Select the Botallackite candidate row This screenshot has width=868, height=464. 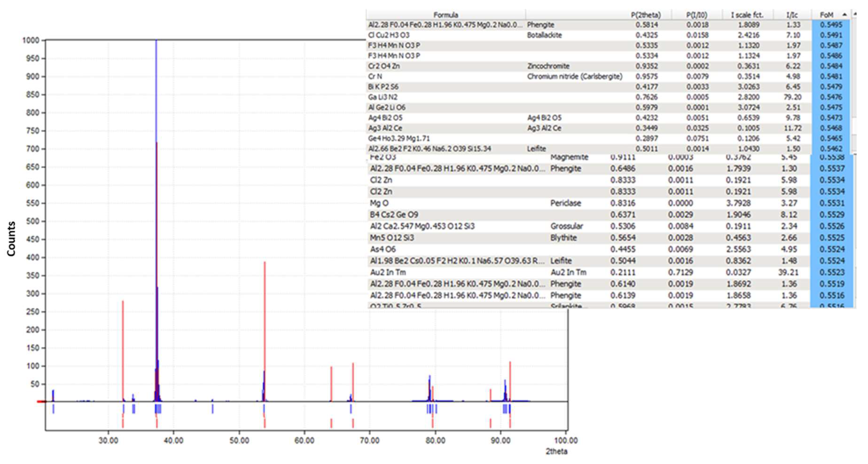tap(544, 35)
